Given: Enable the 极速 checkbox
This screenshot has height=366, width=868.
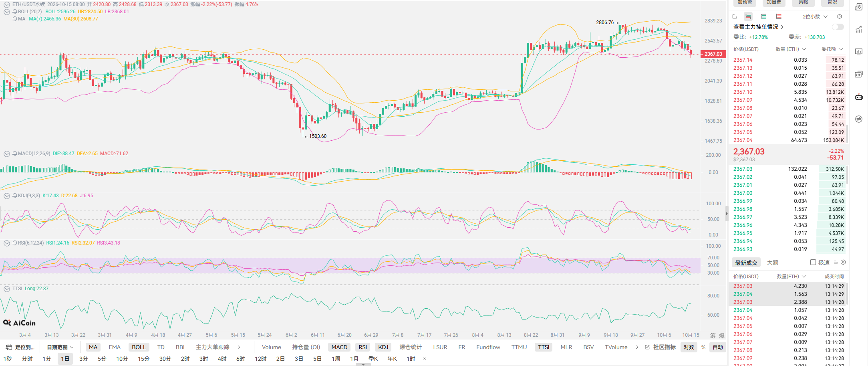Looking at the screenshot, I should tap(813, 262).
